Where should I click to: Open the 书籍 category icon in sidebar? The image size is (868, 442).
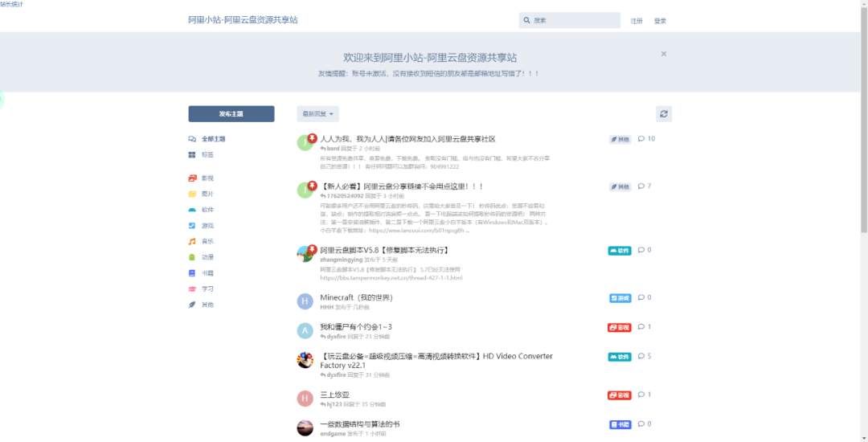pos(192,273)
